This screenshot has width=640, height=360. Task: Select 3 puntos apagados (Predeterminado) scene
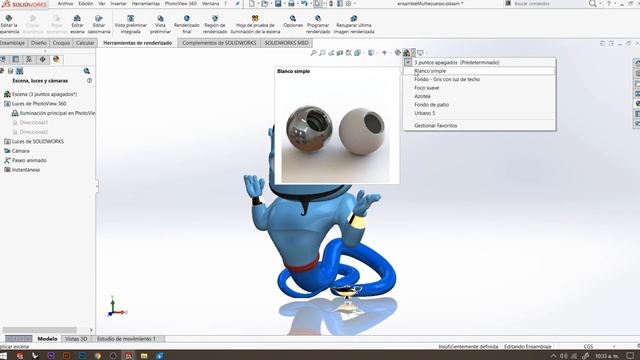click(480, 62)
